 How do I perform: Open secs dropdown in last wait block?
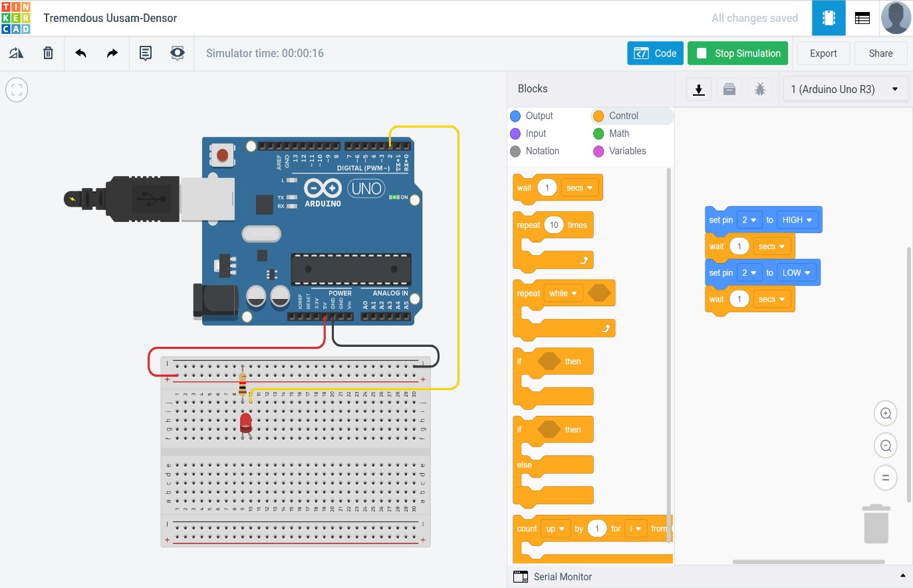tap(771, 300)
